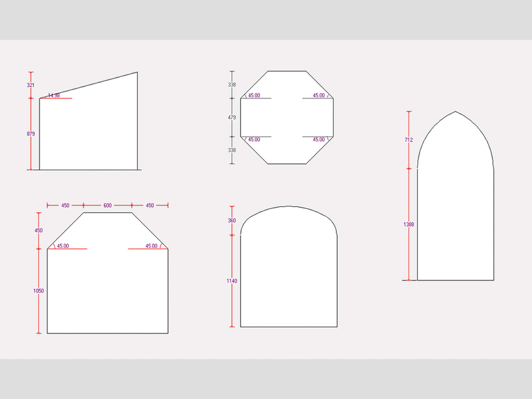Image resolution: width=532 pixels, height=399 pixels.
Task: Select the 14.98 angle label
Action: [54, 96]
